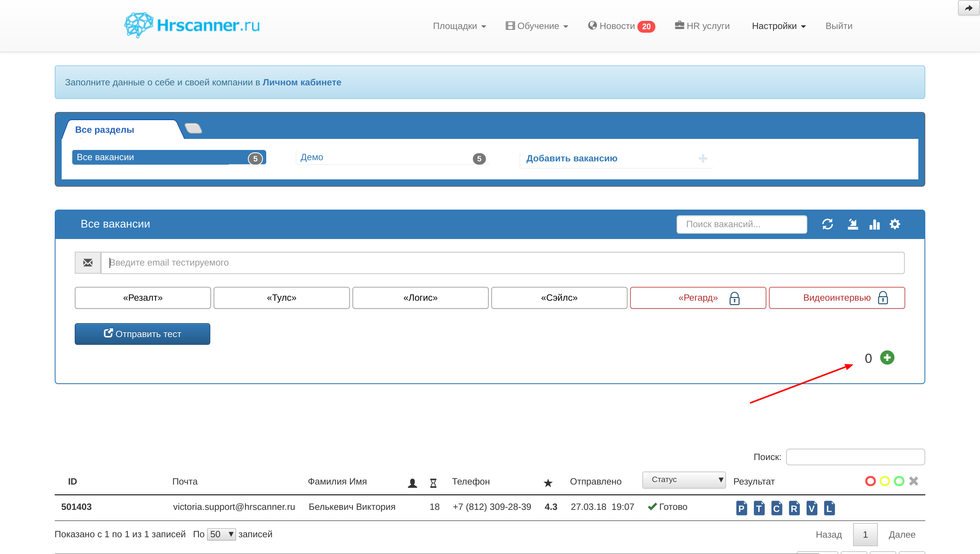Click the record ID 501403
Viewport: 980px width, 554px height.
point(76,507)
